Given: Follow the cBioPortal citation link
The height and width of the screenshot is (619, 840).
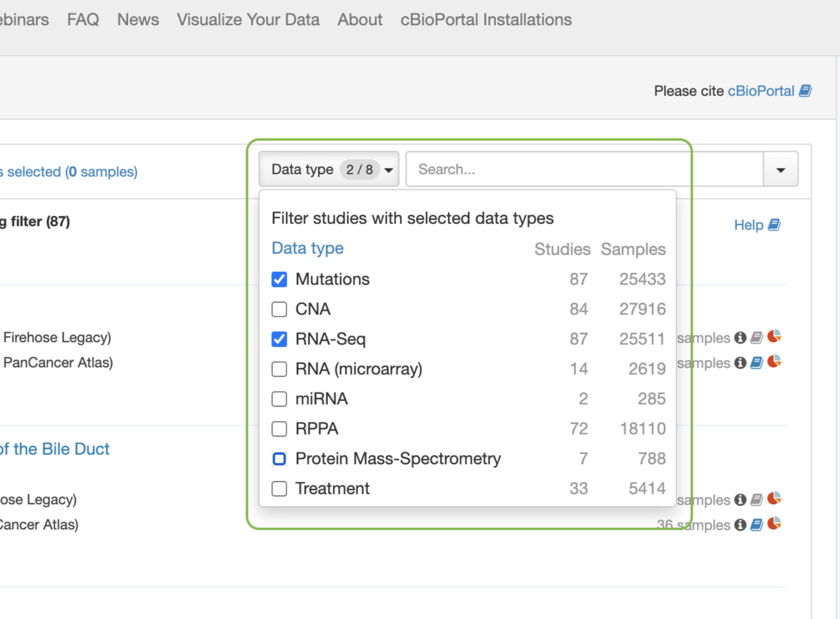Looking at the screenshot, I should point(761,91).
